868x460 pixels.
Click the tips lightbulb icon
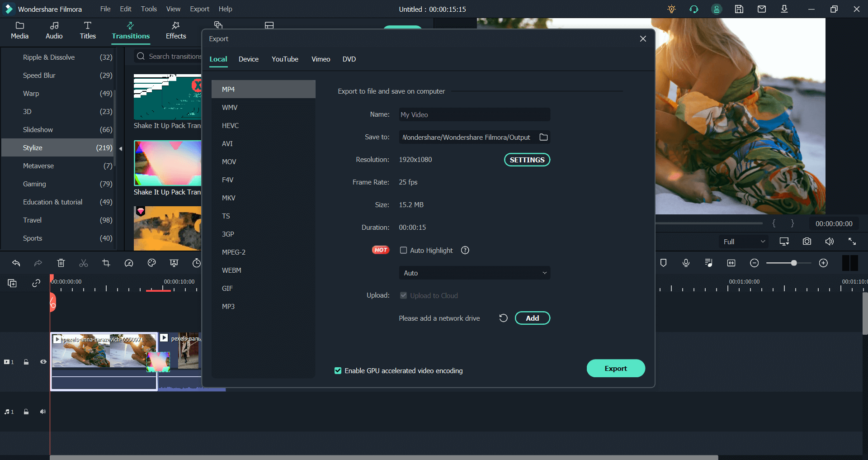[672, 9]
